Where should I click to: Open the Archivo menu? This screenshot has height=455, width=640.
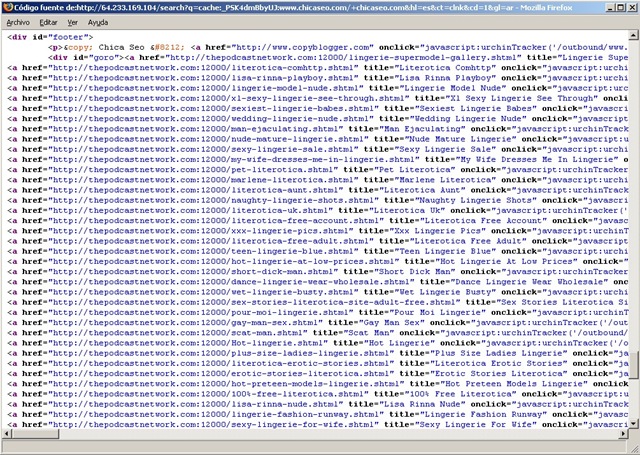coord(18,23)
